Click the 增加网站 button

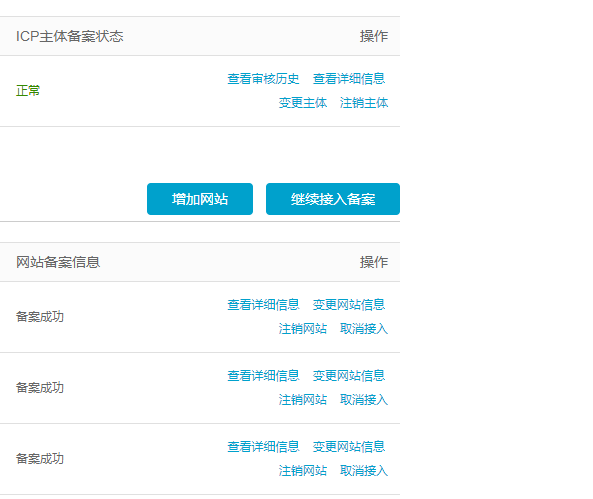[200, 199]
